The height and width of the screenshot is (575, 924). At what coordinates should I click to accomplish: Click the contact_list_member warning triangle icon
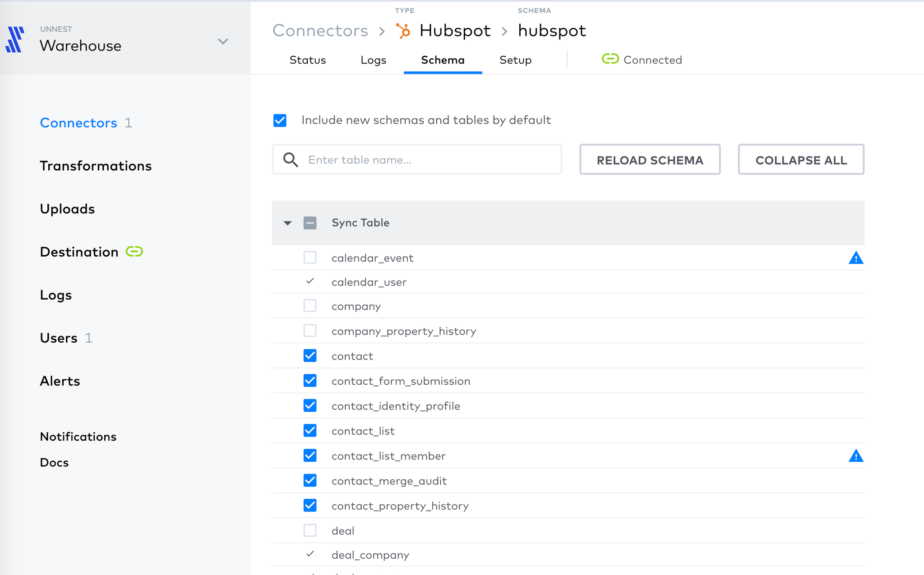(x=855, y=456)
